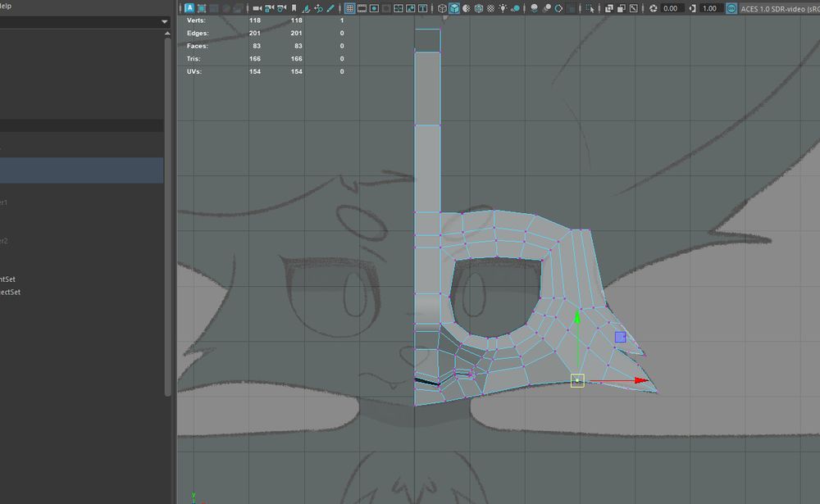Click the Select Camera icon
The image size is (820, 504).
(x=257, y=8)
